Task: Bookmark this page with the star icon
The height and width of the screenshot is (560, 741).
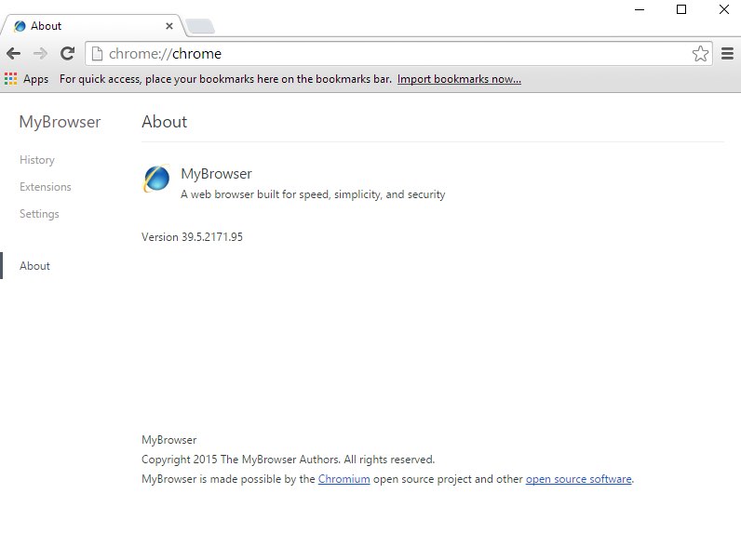Action: tap(700, 54)
